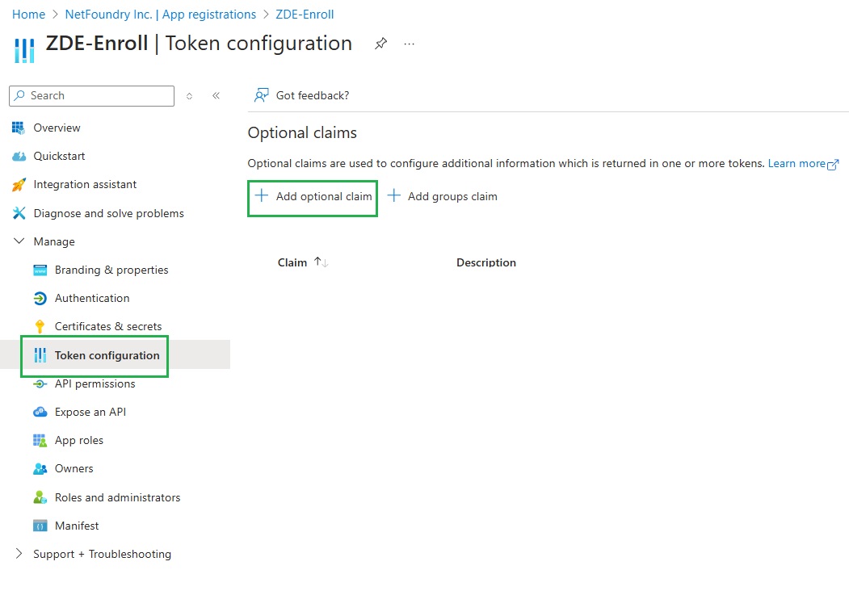Focus the sidebar Search field
The image size is (849, 616).
click(x=91, y=96)
